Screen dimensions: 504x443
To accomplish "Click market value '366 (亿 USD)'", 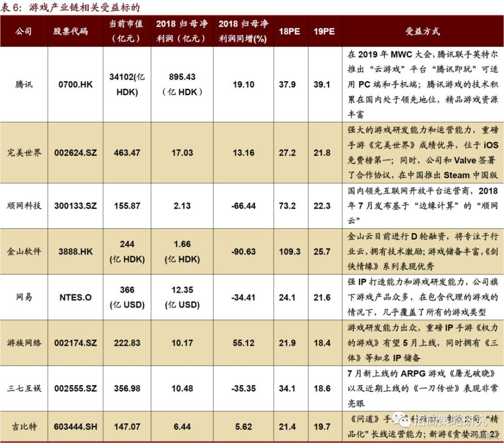I will [x=127, y=297].
